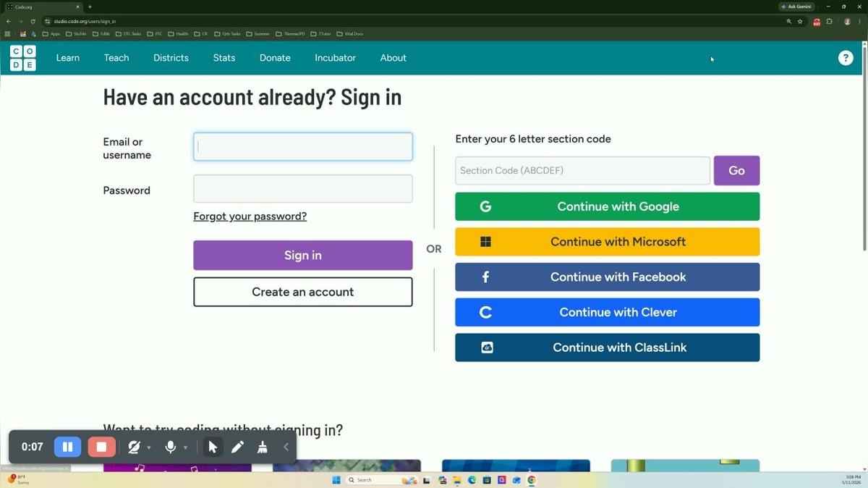
Task: Click the page vertical scrollbar
Action: click(x=864, y=148)
